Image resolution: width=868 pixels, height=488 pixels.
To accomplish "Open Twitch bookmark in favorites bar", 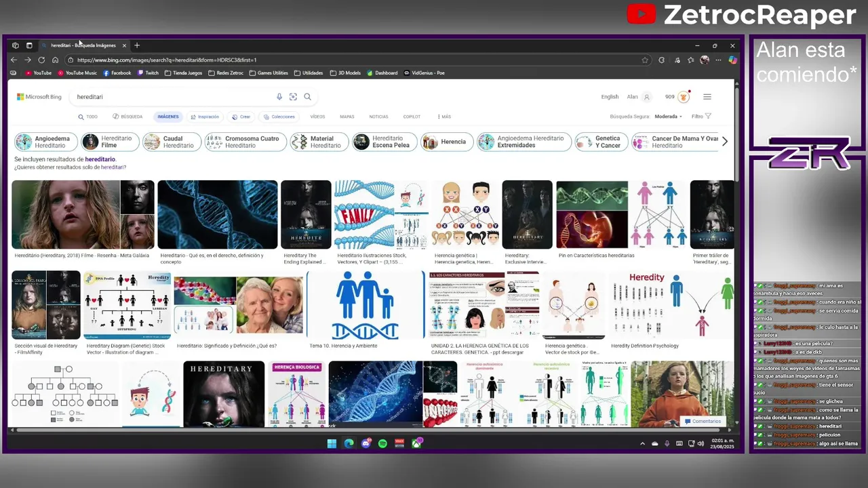I will (x=148, y=73).
